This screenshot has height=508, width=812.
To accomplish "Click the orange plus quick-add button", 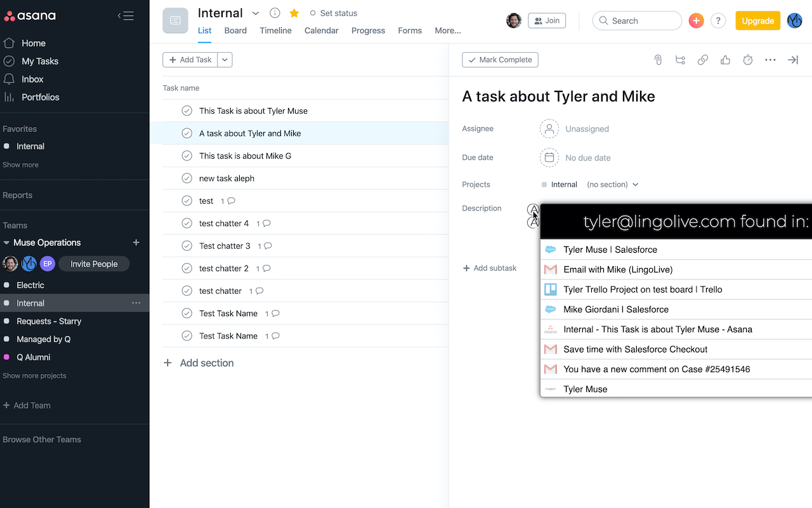I will [696, 21].
